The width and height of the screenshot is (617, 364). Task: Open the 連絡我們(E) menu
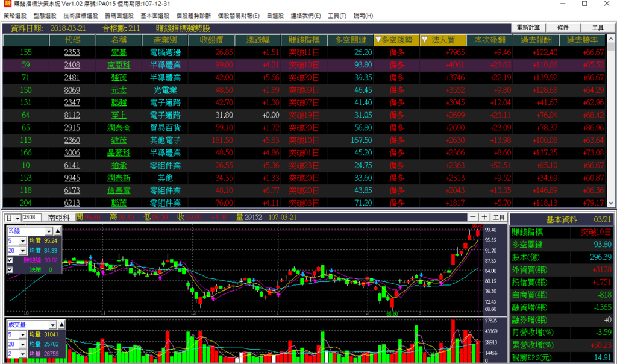(x=305, y=16)
